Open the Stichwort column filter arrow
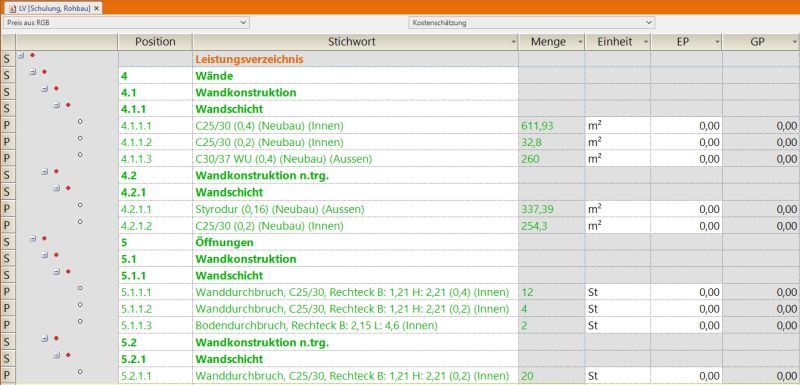Viewport: 800px width, 385px height. tap(513, 42)
